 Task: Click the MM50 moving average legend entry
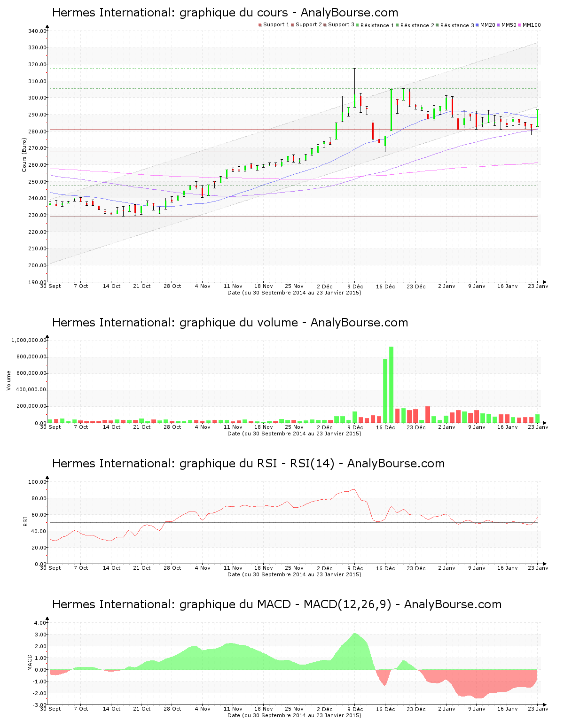coord(507,25)
